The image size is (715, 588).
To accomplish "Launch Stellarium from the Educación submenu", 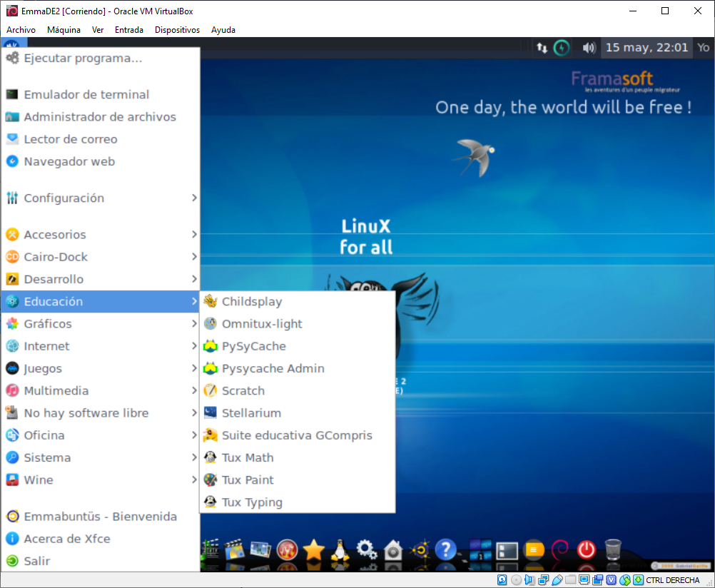I will pos(251,413).
